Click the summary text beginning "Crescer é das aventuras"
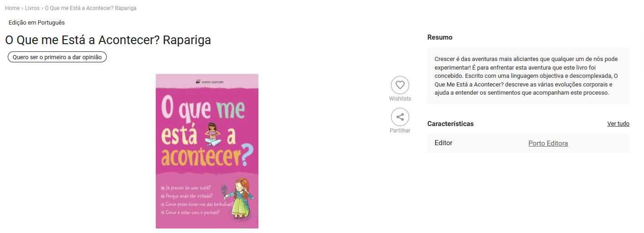 pyautogui.click(x=526, y=76)
